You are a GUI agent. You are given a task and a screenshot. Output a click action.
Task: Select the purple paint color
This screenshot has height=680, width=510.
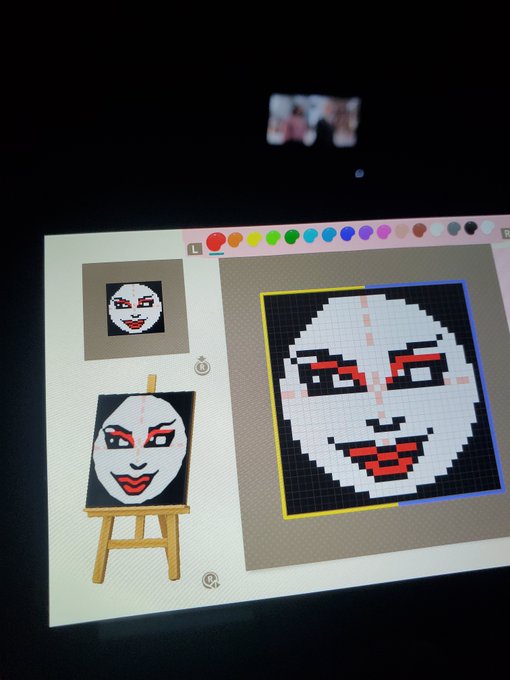(x=366, y=232)
